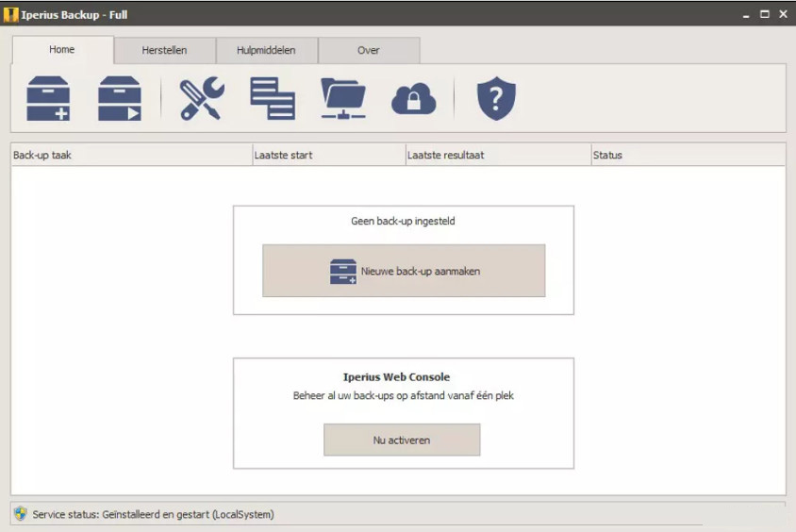This screenshot has height=532, width=796.
Task: Open the reports and logs icon
Action: (273, 98)
